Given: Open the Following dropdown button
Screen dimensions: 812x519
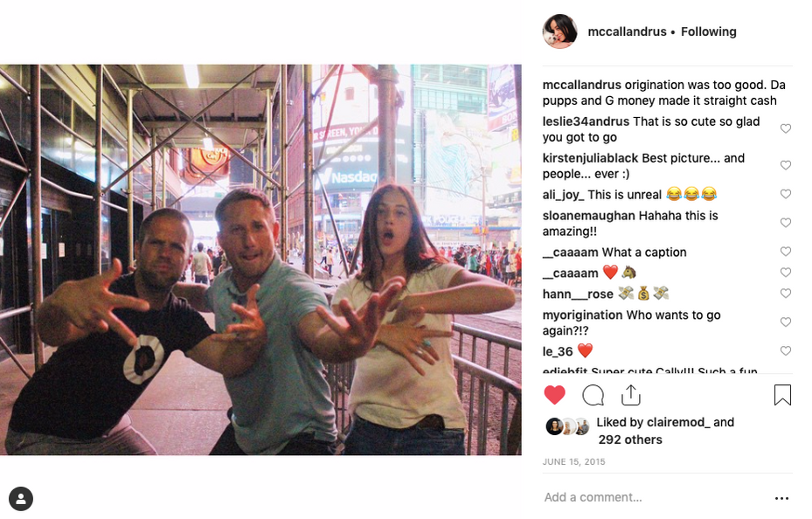Looking at the screenshot, I should click(709, 31).
